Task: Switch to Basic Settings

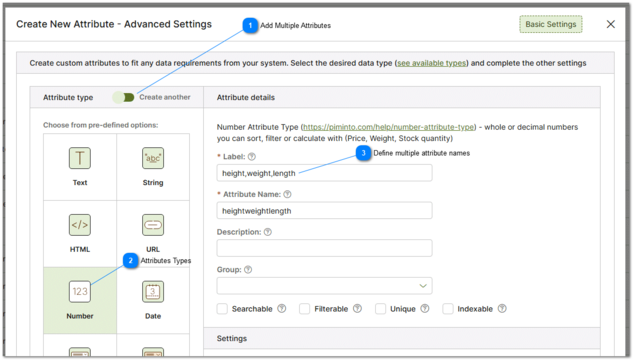Action: (x=551, y=24)
